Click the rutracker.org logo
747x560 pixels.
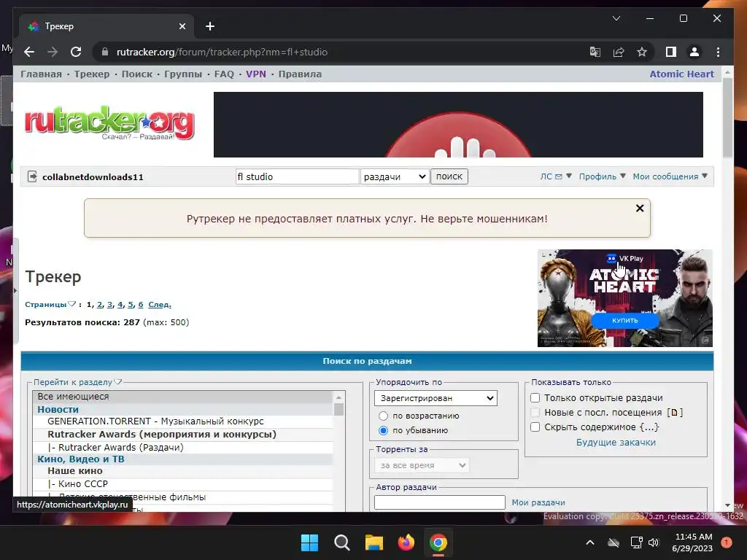(109, 122)
